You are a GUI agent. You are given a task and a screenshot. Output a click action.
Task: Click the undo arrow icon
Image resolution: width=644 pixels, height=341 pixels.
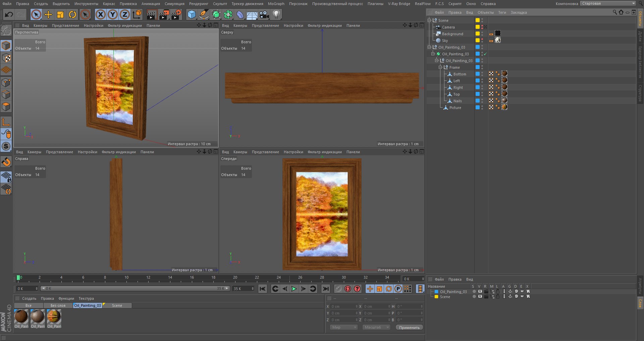(9, 14)
